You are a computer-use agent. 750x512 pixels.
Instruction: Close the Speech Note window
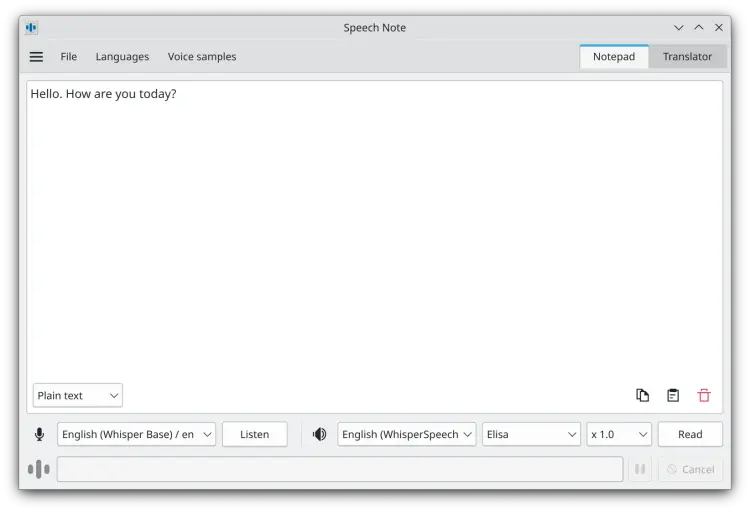point(719,28)
